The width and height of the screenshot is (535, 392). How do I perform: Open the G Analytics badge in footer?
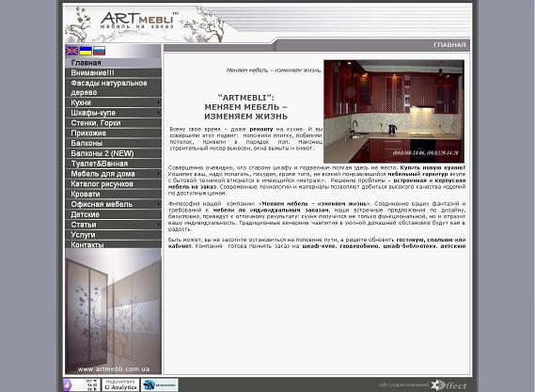(x=120, y=384)
